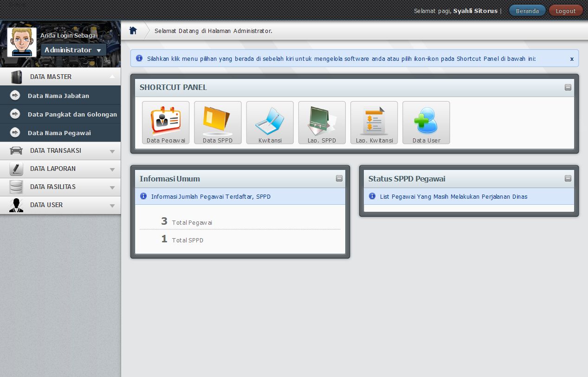Click 'Informasi Jumlah Pegawai Terdaftar, SPPD' text
The image size is (588, 377).
tap(211, 196)
